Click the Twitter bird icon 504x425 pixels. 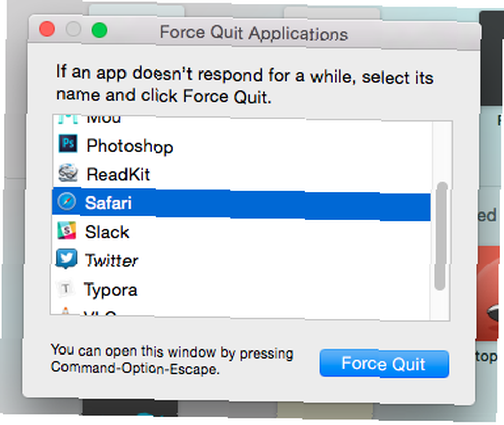(x=66, y=259)
